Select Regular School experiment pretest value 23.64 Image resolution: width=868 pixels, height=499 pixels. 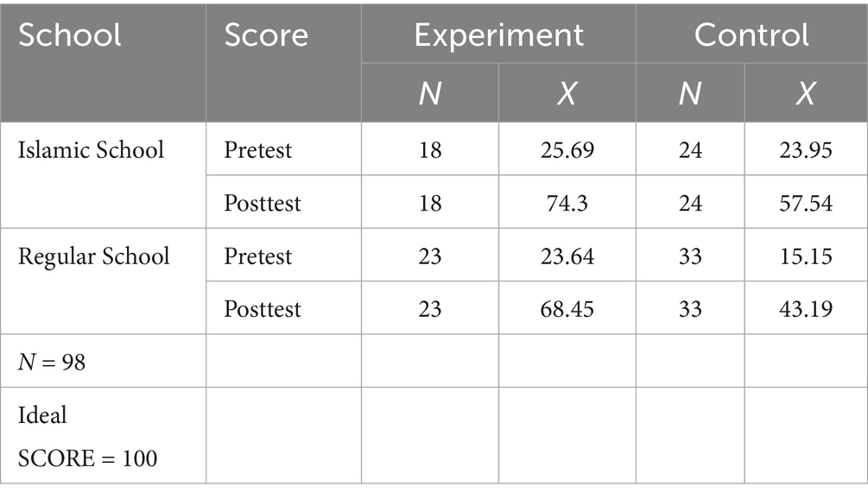pos(566,256)
